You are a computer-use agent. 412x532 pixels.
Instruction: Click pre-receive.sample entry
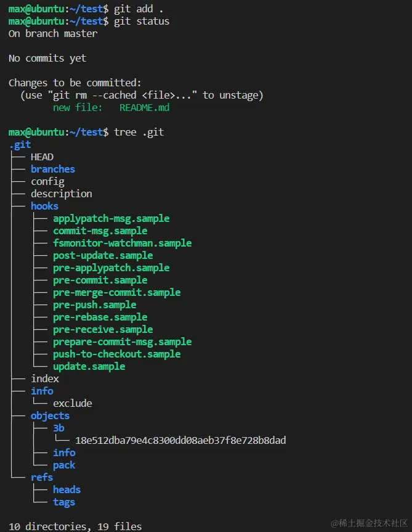click(x=103, y=329)
